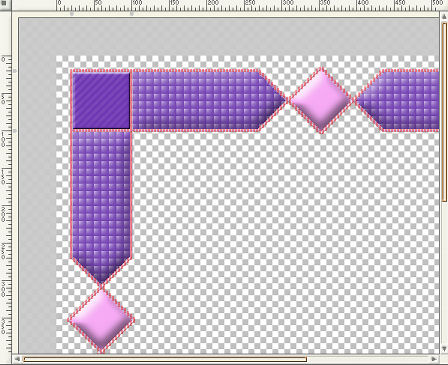The height and width of the screenshot is (365, 448).
Task: Click the vertical scrollbar thumb
Action: (444, 112)
